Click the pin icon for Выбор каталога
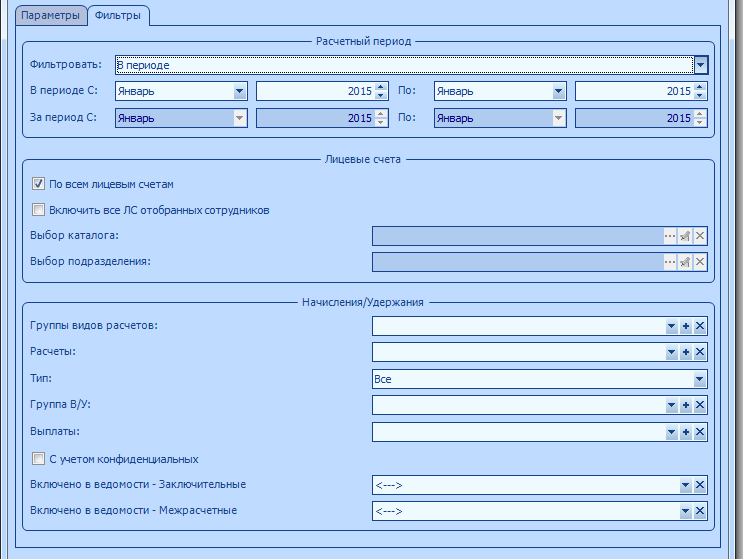Screen dimensions: 743x559 click(685, 236)
